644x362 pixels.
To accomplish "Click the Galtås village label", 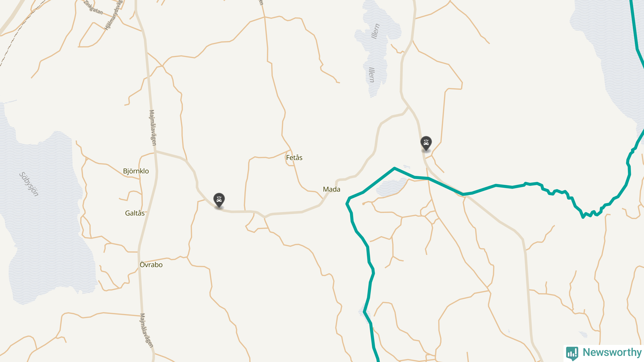I will (135, 213).
